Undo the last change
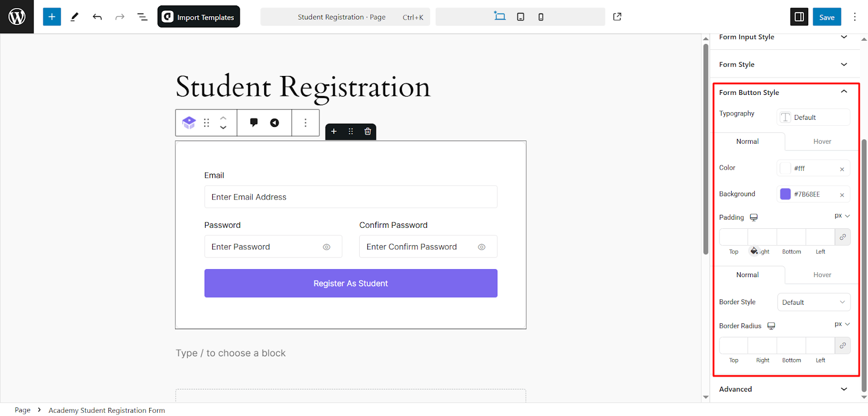This screenshot has width=868, height=416. point(97,17)
